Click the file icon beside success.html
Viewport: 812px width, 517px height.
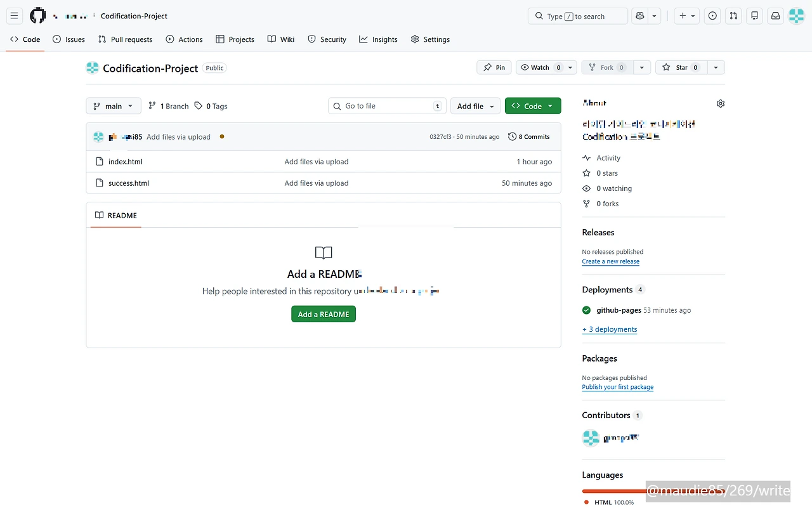(x=99, y=183)
